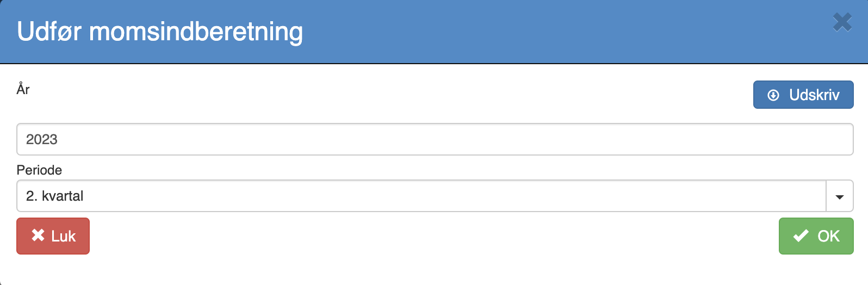
Task: Print the VAT report with the Udskriv button
Action: point(803,95)
